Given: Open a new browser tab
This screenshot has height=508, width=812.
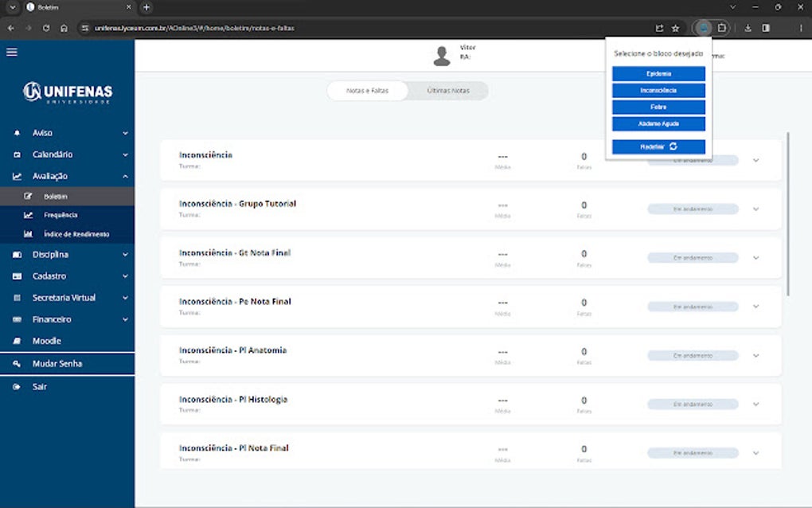Looking at the screenshot, I should pos(146,7).
